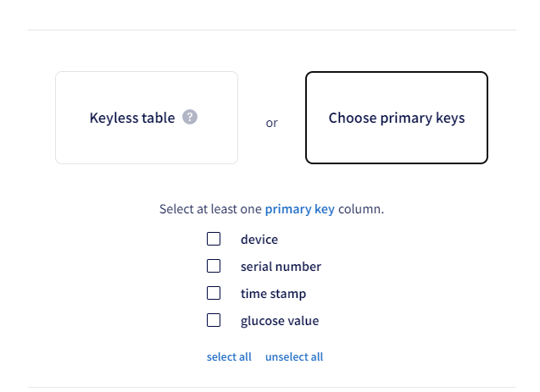
Task: Click the 'device' column label
Action: click(x=259, y=240)
